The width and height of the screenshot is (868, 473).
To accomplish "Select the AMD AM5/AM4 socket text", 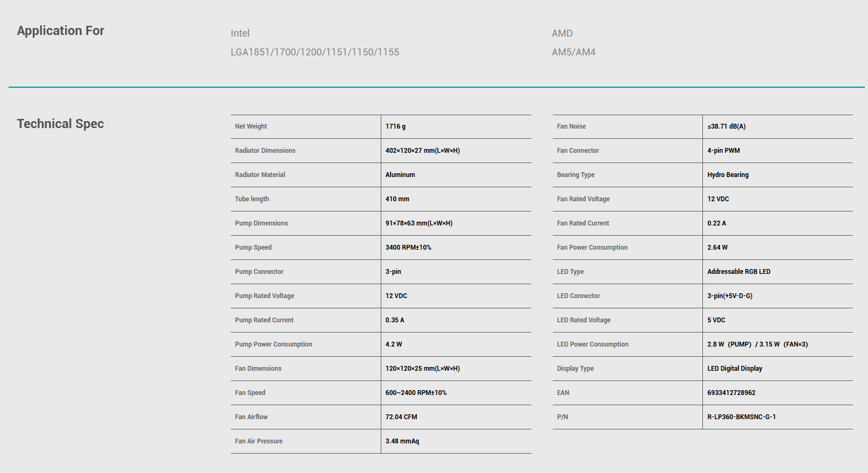I will click(x=573, y=52).
